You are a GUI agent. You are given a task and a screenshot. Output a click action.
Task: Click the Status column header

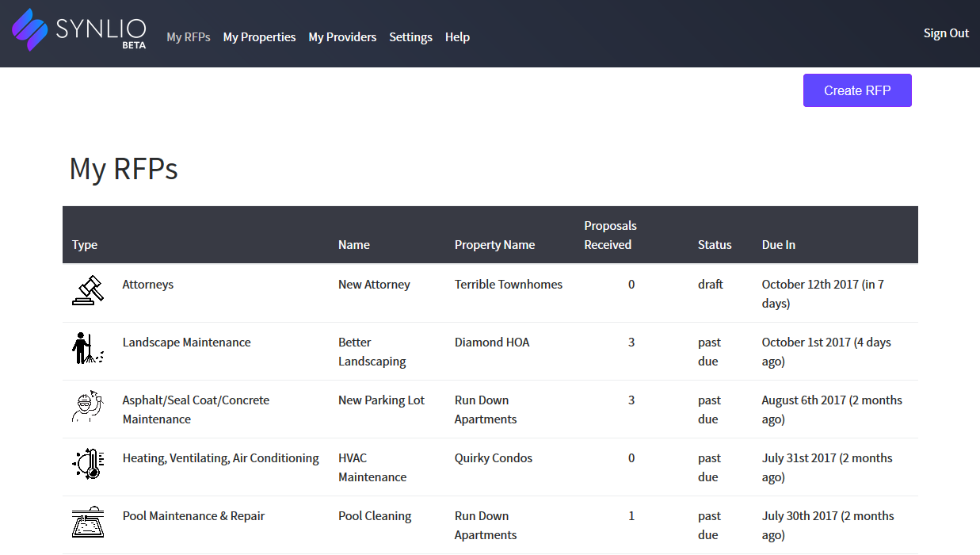click(715, 245)
